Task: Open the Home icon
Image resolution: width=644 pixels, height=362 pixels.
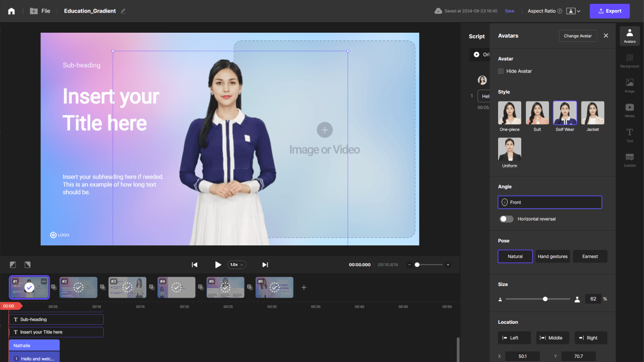Action: point(11,11)
